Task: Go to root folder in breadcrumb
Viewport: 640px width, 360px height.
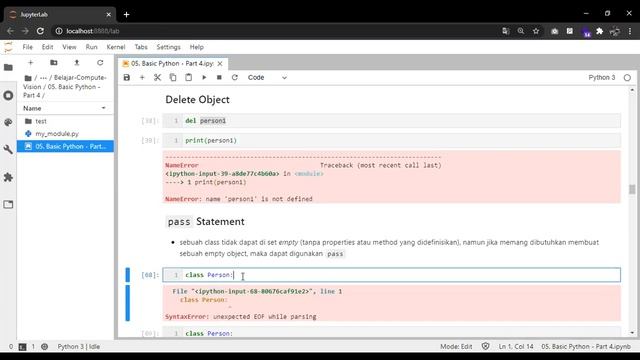Action: click(28, 78)
